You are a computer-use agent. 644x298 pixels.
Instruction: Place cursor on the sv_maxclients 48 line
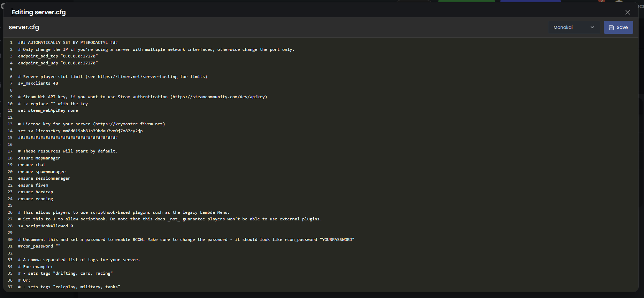(38, 84)
